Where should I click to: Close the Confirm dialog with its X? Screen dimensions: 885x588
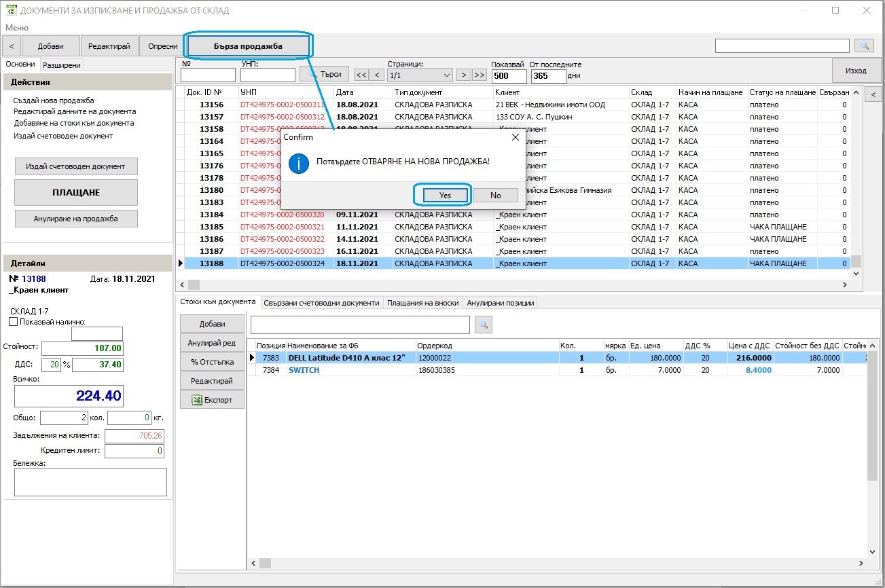pos(515,137)
